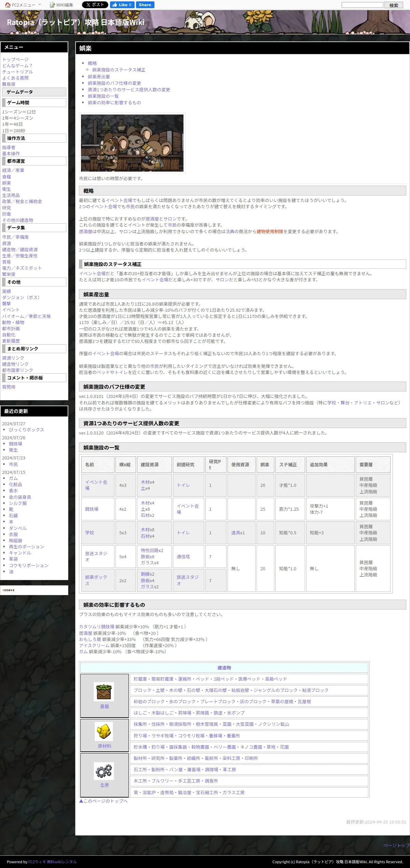Open 通信塔 prerequisite research link
Viewport: 410px width, 868px height.
point(183,557)
